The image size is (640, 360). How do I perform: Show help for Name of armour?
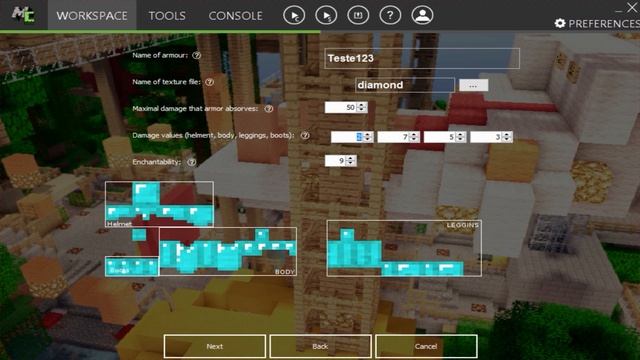click(197, 55)
